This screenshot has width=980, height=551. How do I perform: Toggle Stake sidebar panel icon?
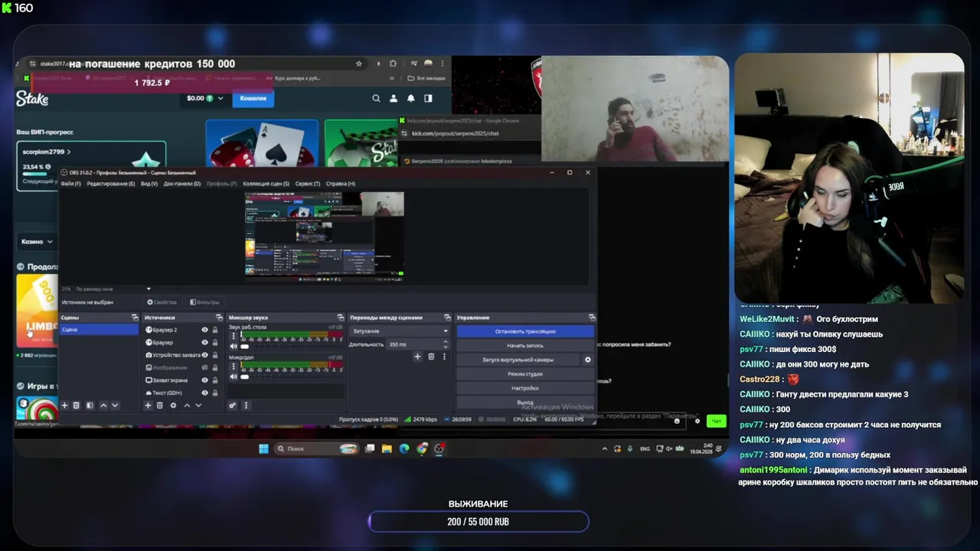pyautogui.click(x=428, y=98)
